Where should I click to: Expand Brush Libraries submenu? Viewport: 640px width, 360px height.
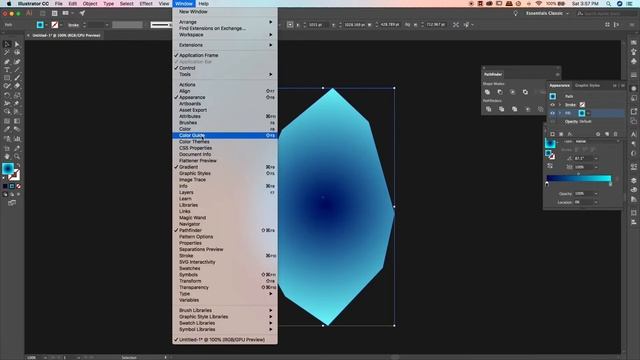225,310
